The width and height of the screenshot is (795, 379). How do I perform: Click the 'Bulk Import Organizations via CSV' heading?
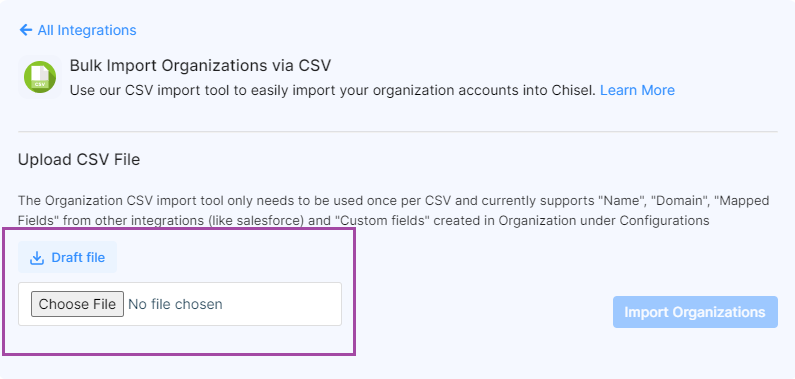(x=200, y=66)
